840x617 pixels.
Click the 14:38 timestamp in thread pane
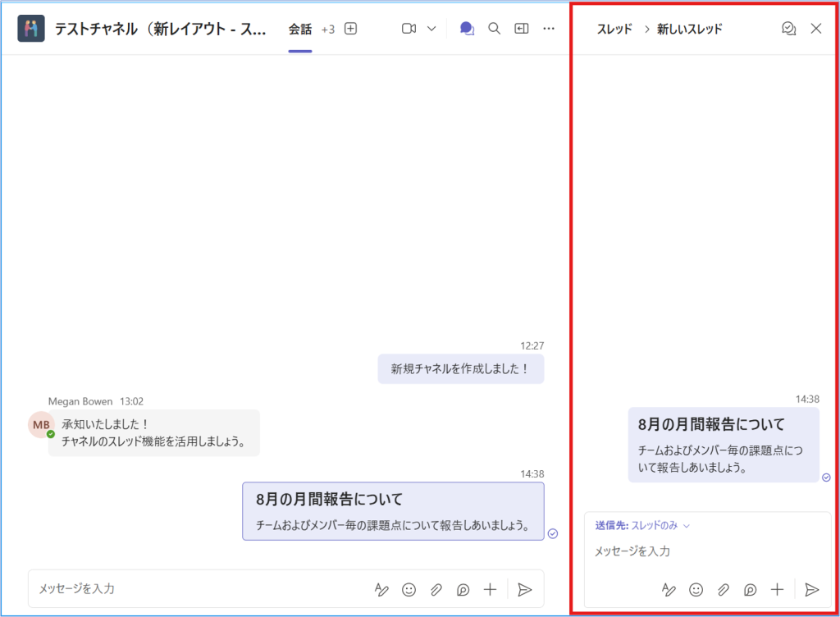tap(807, 399)
